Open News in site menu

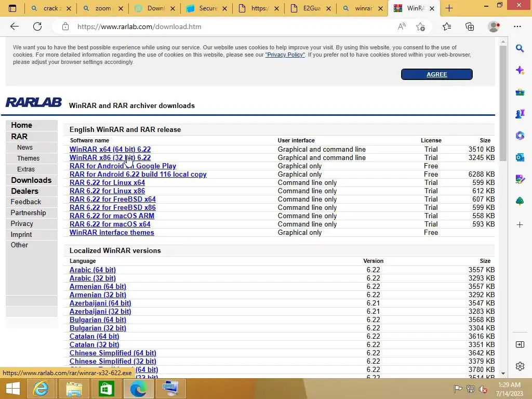[x=25, y=147]
